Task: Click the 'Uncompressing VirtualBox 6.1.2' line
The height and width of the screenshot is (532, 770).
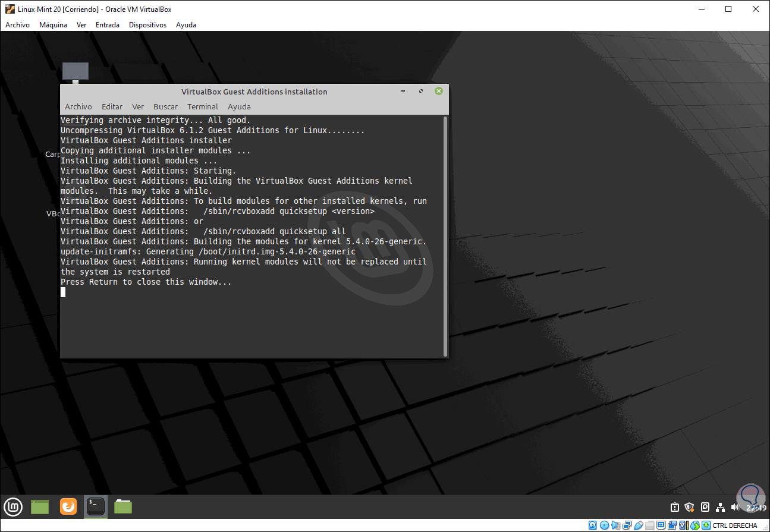Action: [213, 130]
